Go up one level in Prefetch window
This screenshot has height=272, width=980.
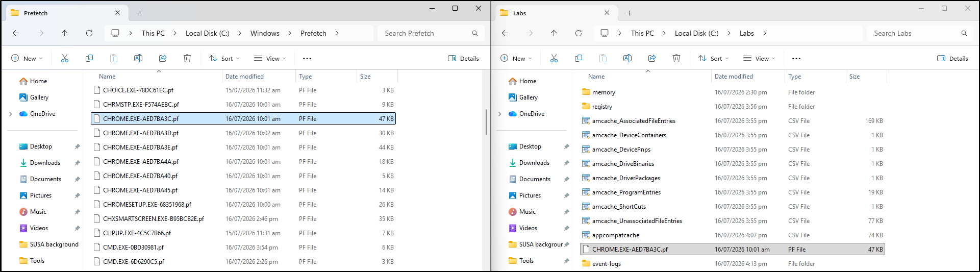[65, 33]
